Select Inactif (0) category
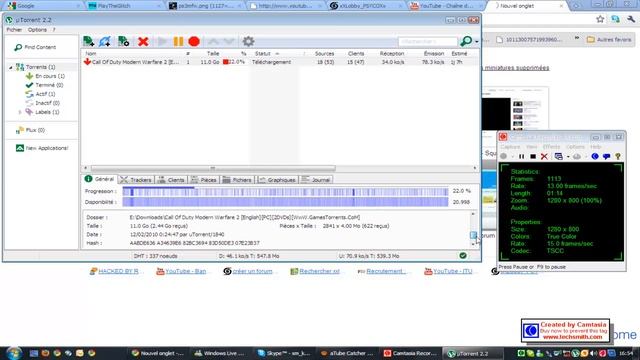This screenshot has height=360, width=640. click(47, 103)
